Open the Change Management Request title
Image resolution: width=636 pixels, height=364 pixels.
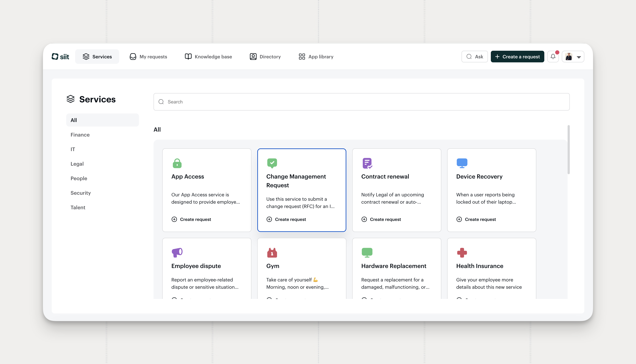296,181
